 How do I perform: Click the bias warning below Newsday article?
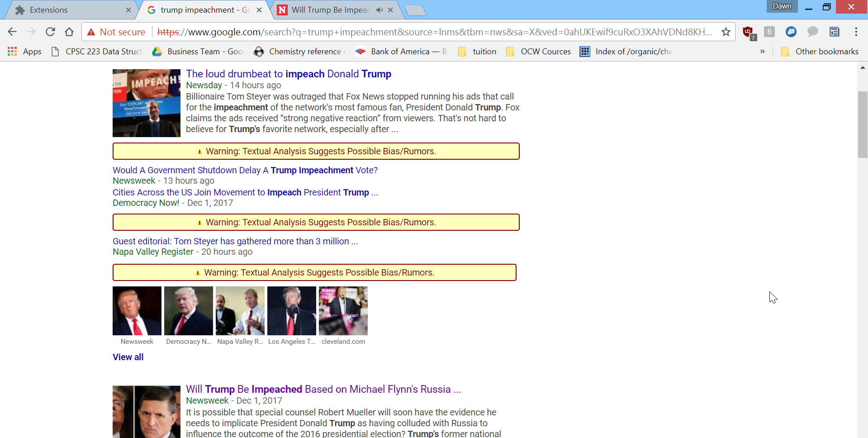click(x=316, y=151)
